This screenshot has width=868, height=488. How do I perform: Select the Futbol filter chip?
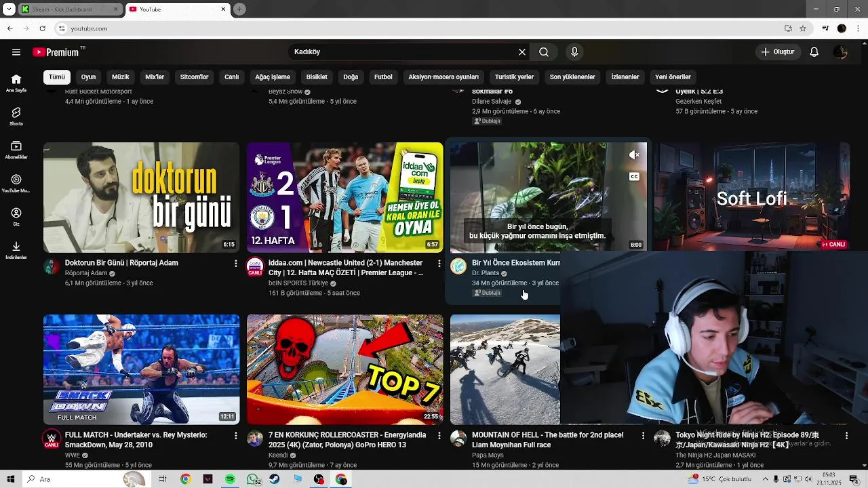(383, 77)
